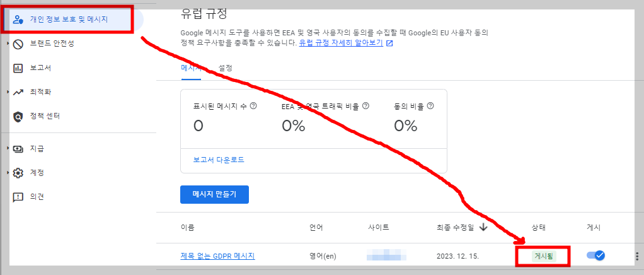The width and height of the screenshot is (644, 275).
Task: Open 유럽 규정 자세히 알아보기 link
Action: click(x=341, y=43)
